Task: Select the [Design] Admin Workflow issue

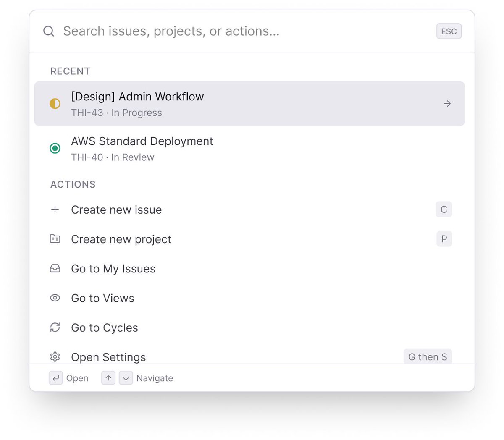Action: (249, 104)
